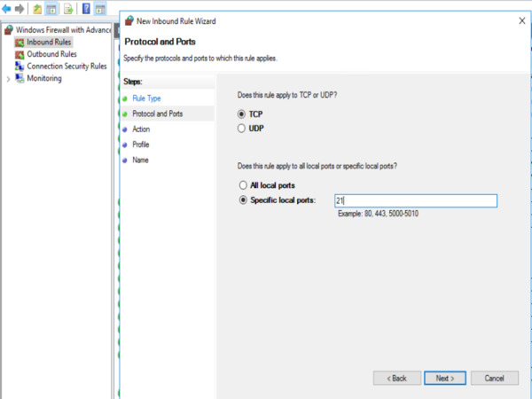Select the Specific local ports option
This screenshot has height=399, width=532.
tap(242, 200)
